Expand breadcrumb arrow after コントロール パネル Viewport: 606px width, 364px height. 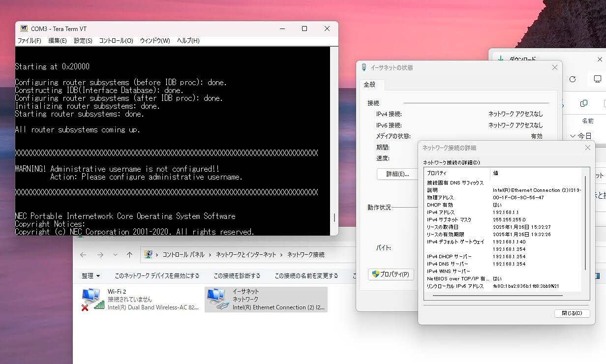pyautogui.click(x=210, y=255)
